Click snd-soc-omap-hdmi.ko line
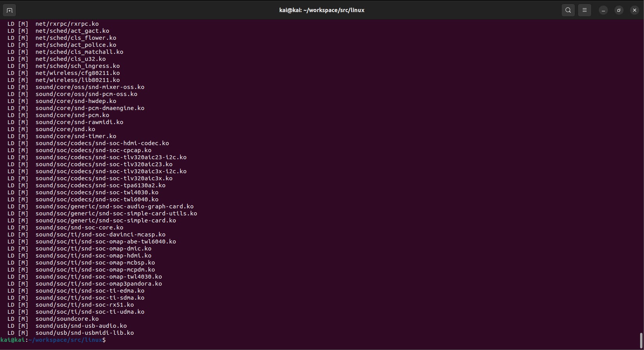The height and width of the screenshot is (350, 644). click(x=79, y=256)
